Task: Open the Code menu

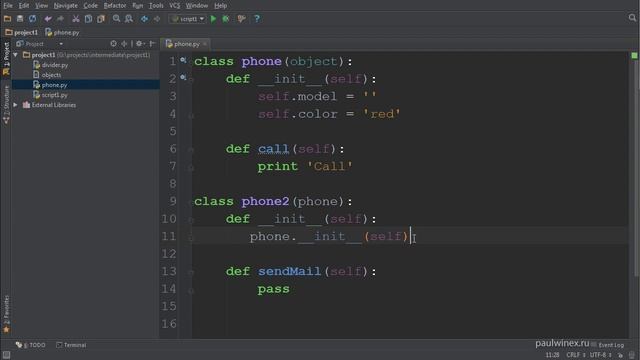Action: click(91, 6)
